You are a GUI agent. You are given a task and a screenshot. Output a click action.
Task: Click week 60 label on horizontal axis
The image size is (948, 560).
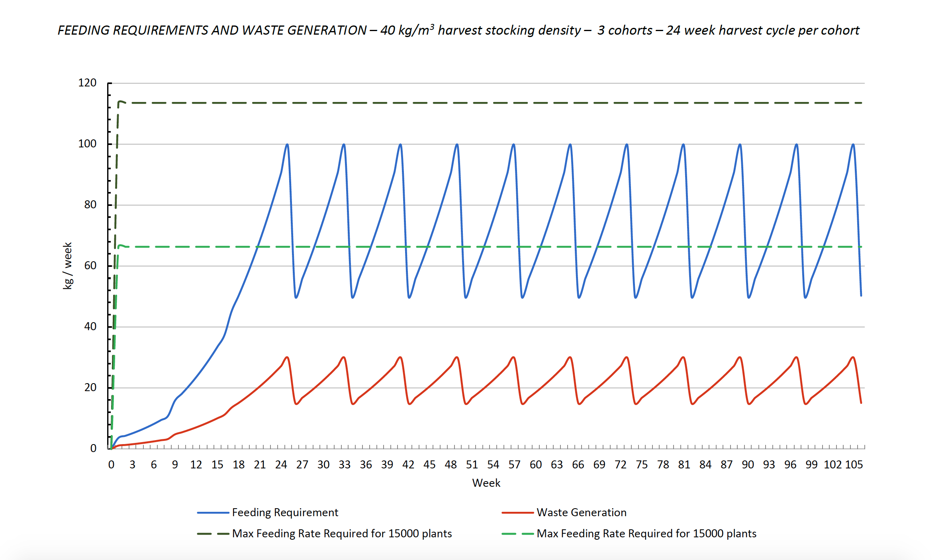point(535,464)
